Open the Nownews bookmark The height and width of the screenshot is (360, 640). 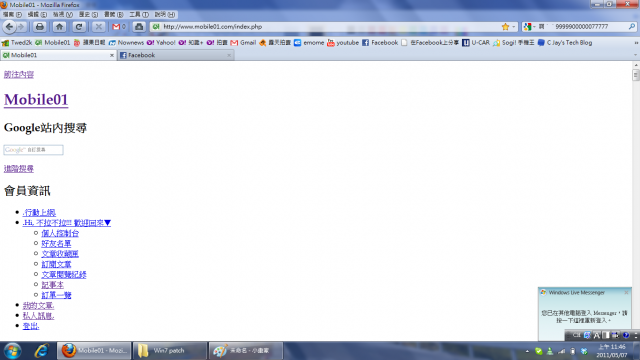pyautogui.click(x=126, y=42)
